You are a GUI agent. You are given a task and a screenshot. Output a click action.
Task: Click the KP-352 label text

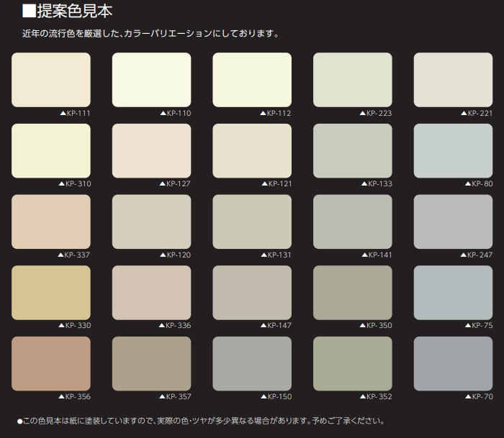(379, 396)
